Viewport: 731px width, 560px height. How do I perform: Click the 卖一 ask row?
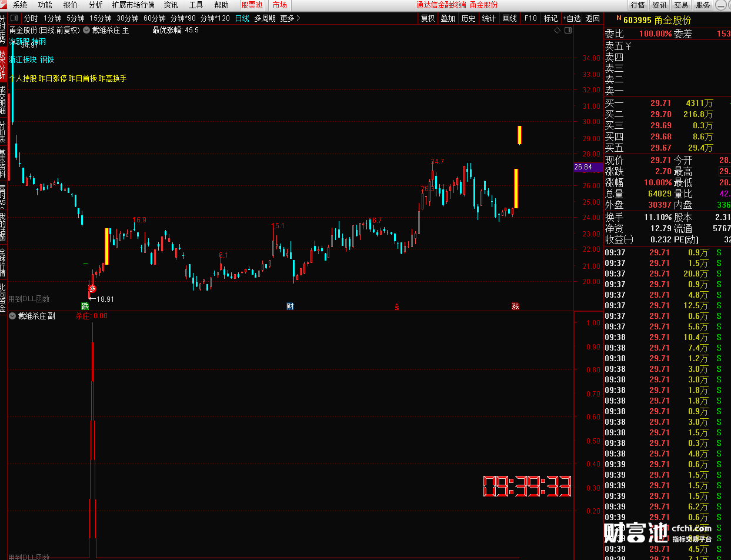(x=667, y=91)
